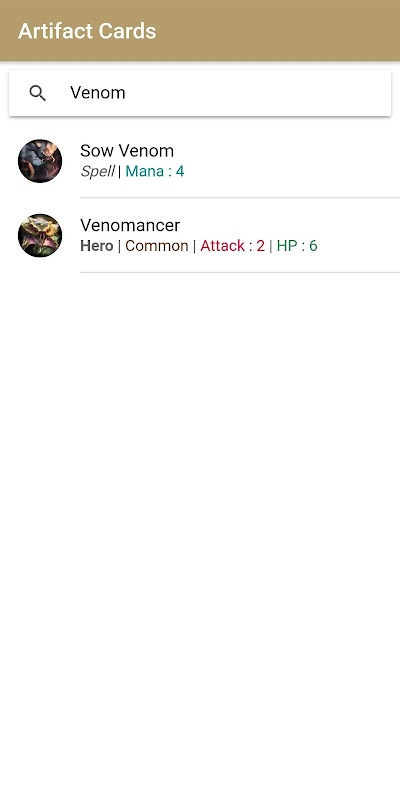Tap the divider line under Venomancer
This screenshot has width=400, height=800.
(240, 272)
